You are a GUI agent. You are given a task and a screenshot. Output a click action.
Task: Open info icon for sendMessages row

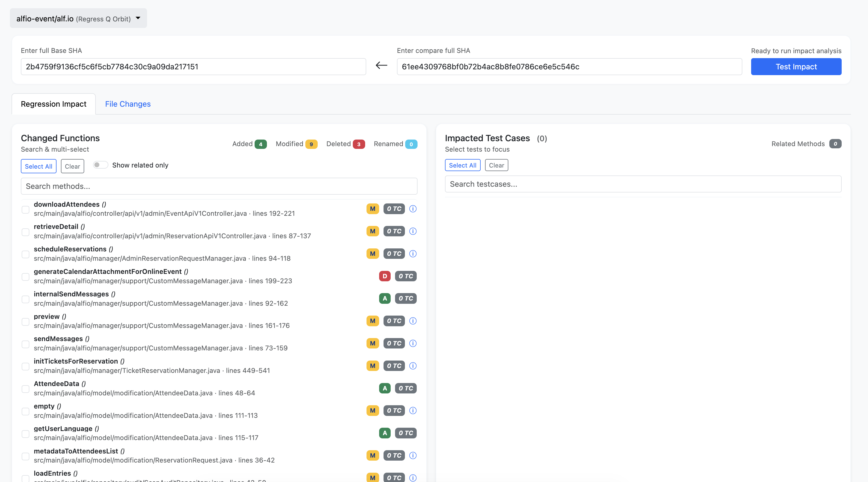coord(413,343)
